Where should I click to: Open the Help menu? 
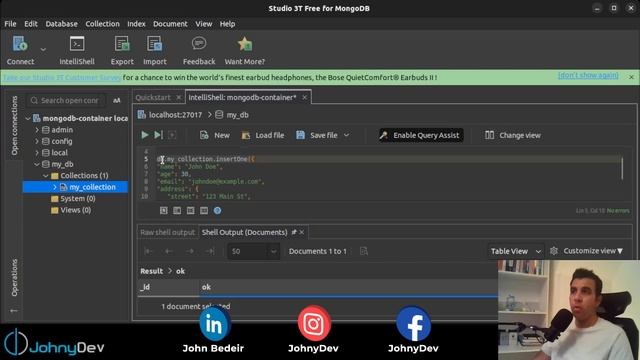pos(227,24)
